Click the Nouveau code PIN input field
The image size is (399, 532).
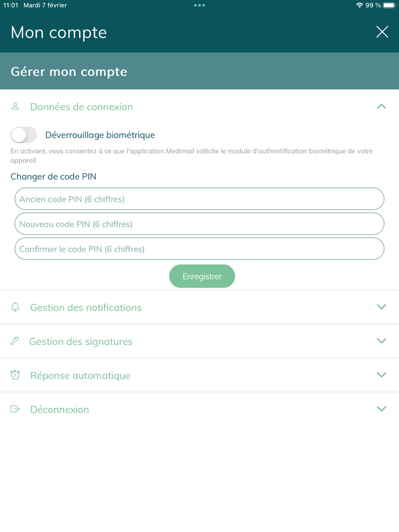[x=199, y=223]
